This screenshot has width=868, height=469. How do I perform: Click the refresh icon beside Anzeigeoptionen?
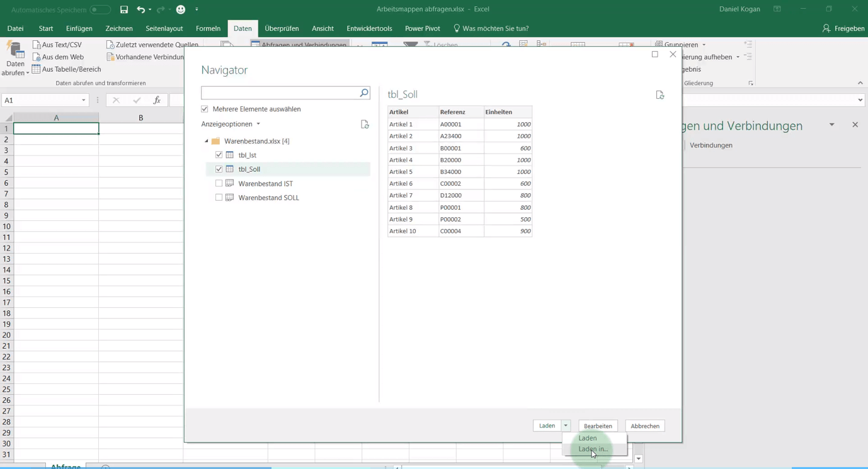pyautogui.click(x=365, y=124)
